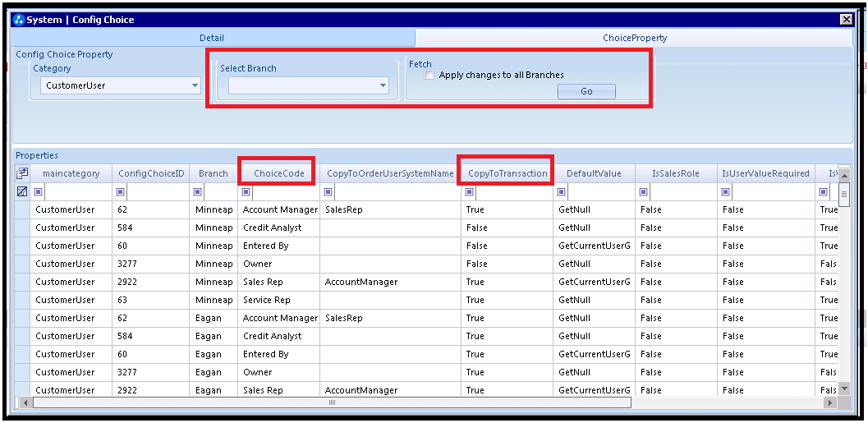
Task: Click the scroll right arrow of horizontal scrollbar
Action: click(829, 402)
